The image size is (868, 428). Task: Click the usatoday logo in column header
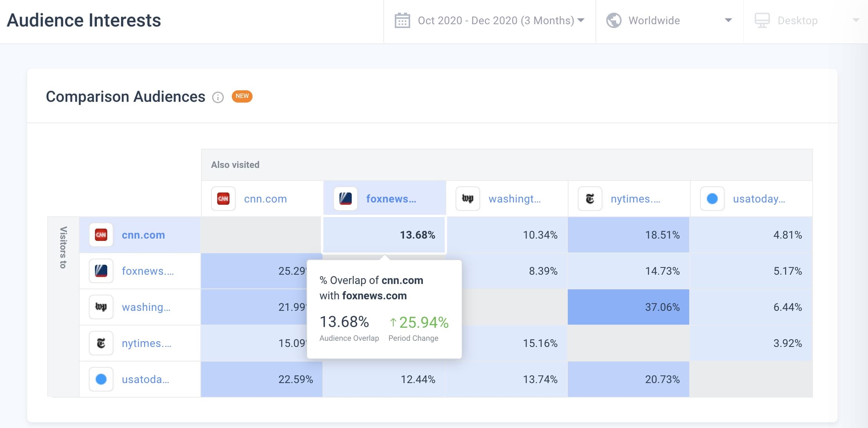pos(712,199)
